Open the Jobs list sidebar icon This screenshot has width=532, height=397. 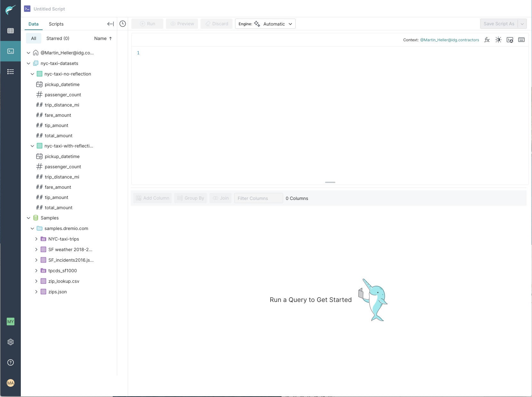pos(11,72)
